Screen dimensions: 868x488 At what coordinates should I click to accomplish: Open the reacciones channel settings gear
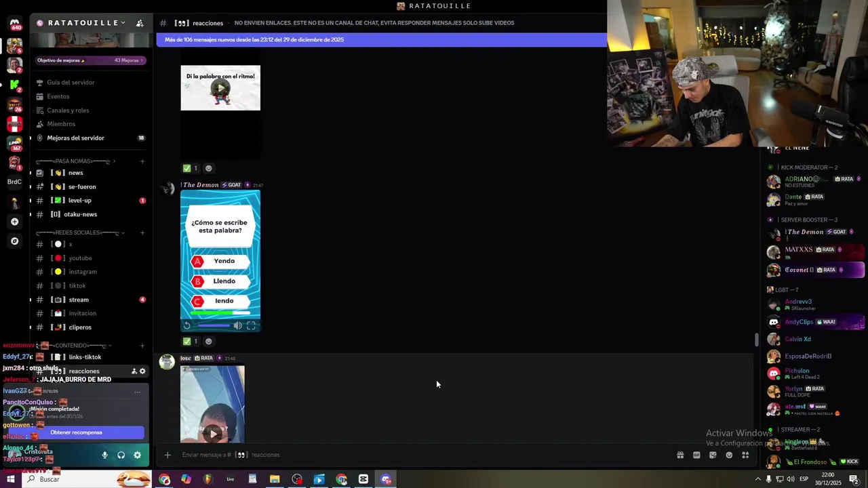click(142, 371)
